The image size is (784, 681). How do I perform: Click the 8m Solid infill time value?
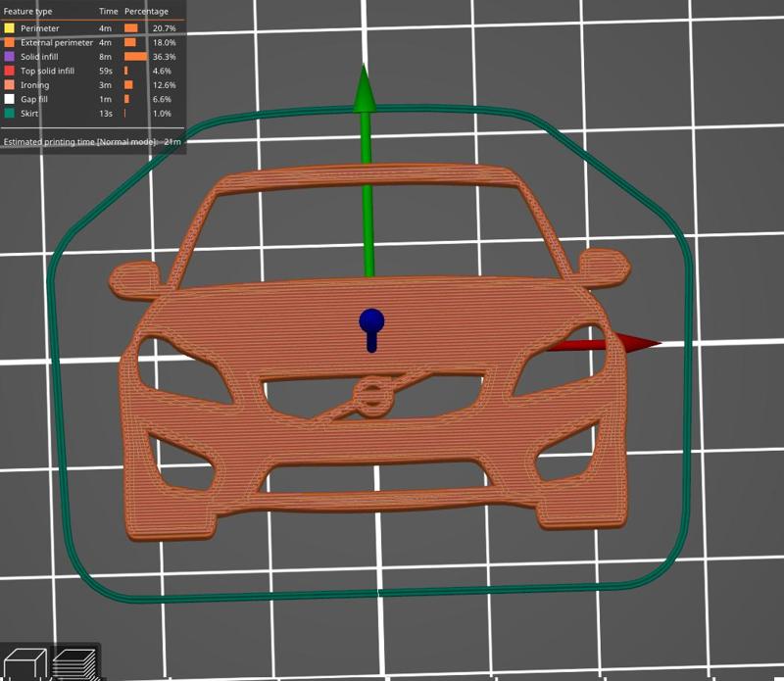tap(105, 57)
